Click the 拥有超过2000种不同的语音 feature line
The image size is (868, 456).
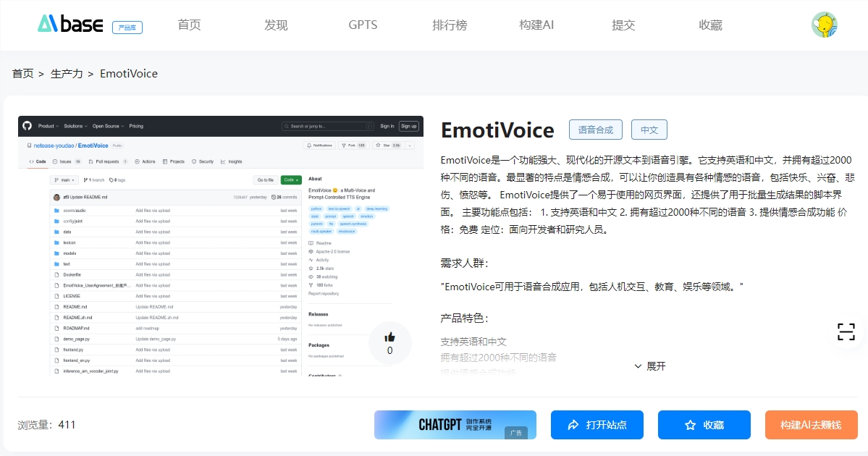498,358
